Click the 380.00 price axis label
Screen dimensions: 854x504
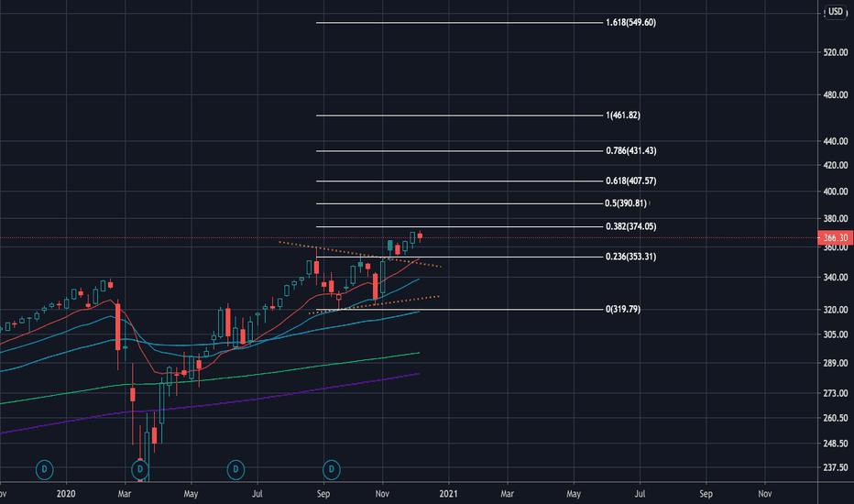coord(836,218)
